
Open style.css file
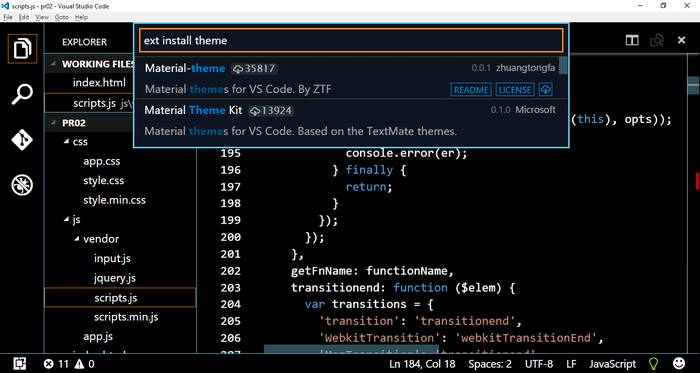[x=104, y=181]
